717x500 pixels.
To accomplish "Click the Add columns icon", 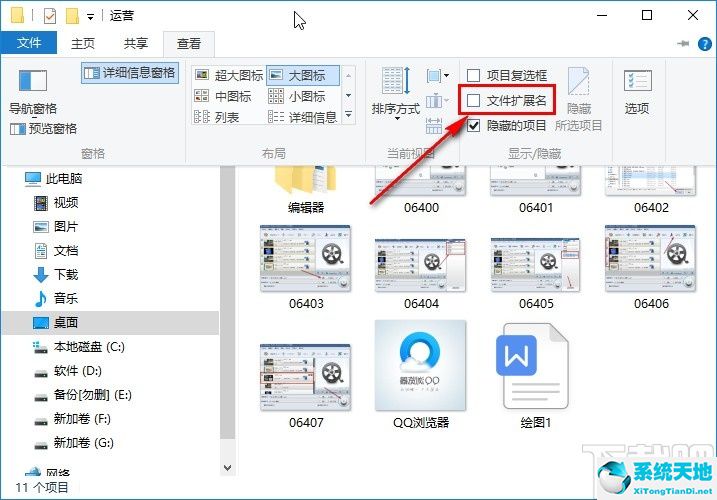I will [x=436, y=101].
